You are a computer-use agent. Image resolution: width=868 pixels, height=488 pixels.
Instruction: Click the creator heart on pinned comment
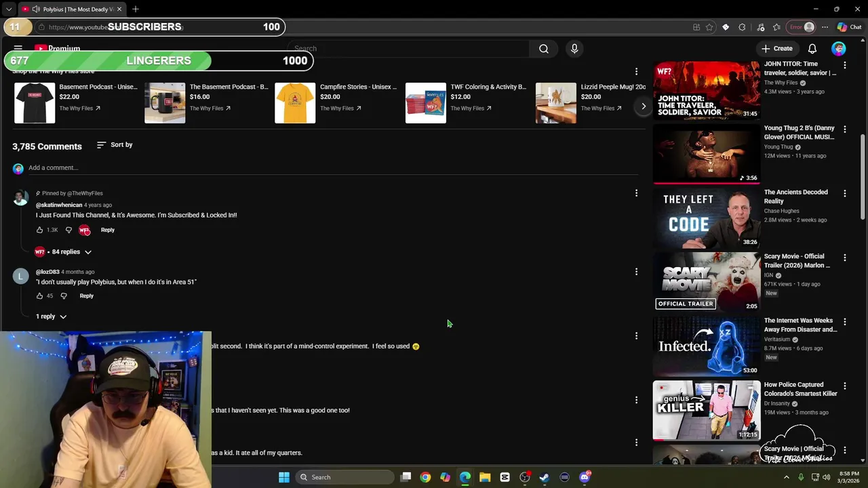(x=84, y=230)
